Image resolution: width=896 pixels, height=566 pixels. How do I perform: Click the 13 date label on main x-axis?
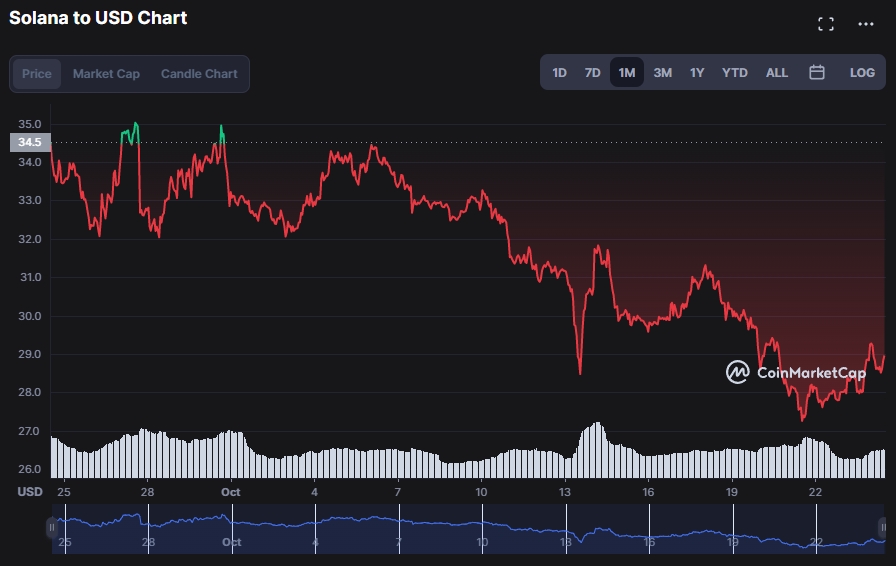565,492
